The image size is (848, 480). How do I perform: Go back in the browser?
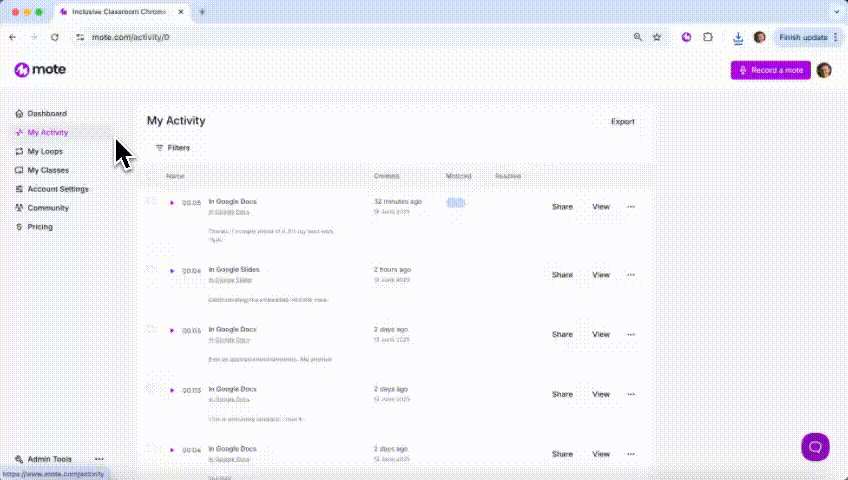(x=13, y=37)
